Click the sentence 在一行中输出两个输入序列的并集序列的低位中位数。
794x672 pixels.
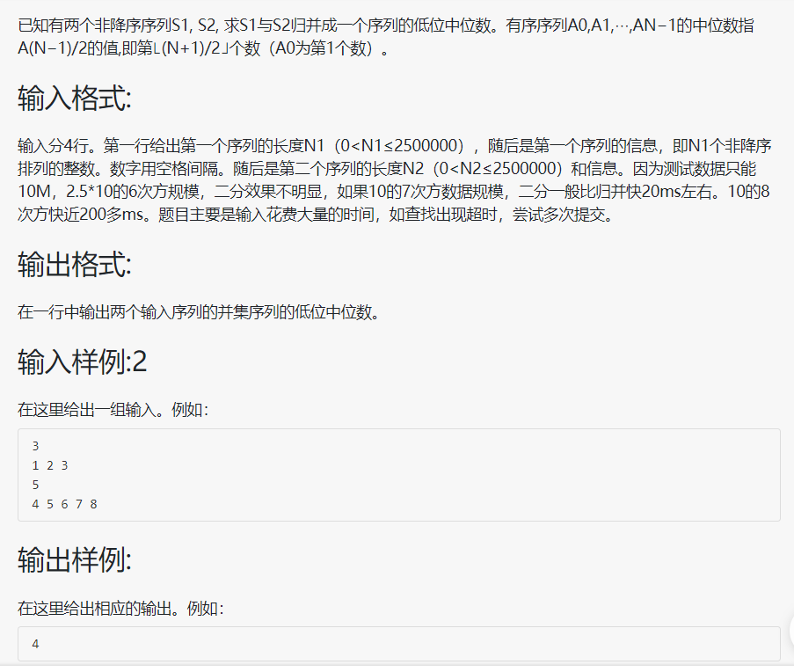(199, 312)
